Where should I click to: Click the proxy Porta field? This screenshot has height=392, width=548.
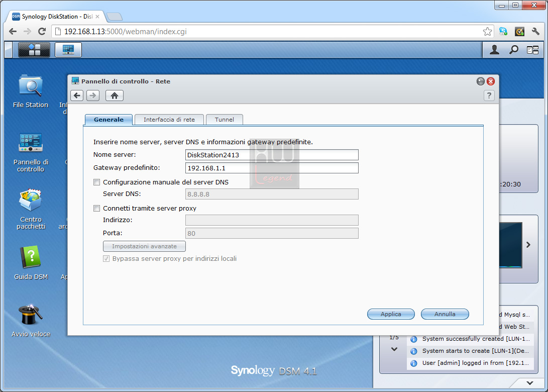272,233
